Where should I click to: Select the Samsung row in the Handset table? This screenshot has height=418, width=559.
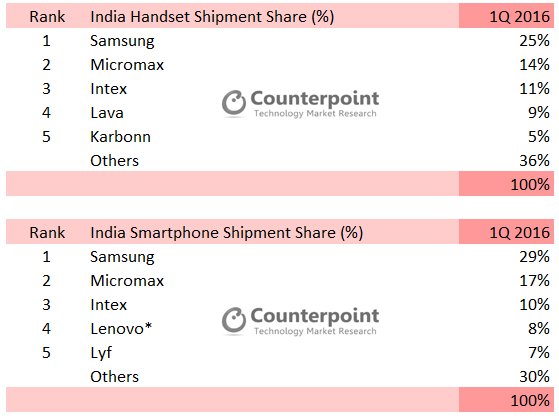pos(280,41)
